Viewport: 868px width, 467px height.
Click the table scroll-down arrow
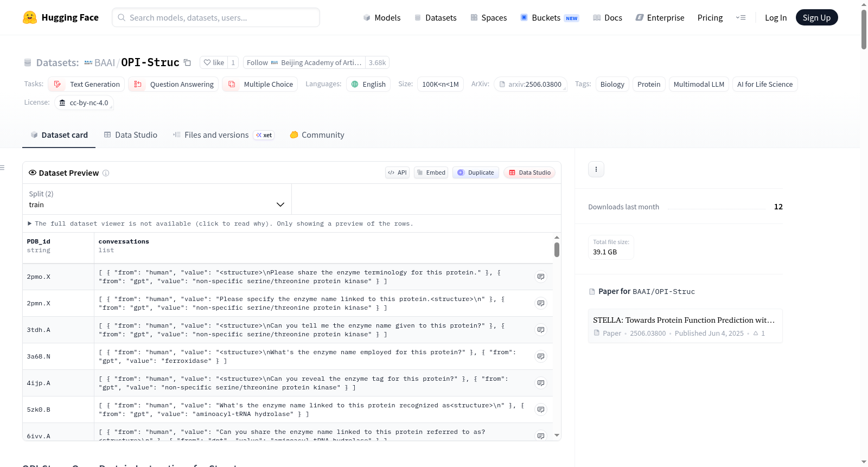tap(557, 435)
